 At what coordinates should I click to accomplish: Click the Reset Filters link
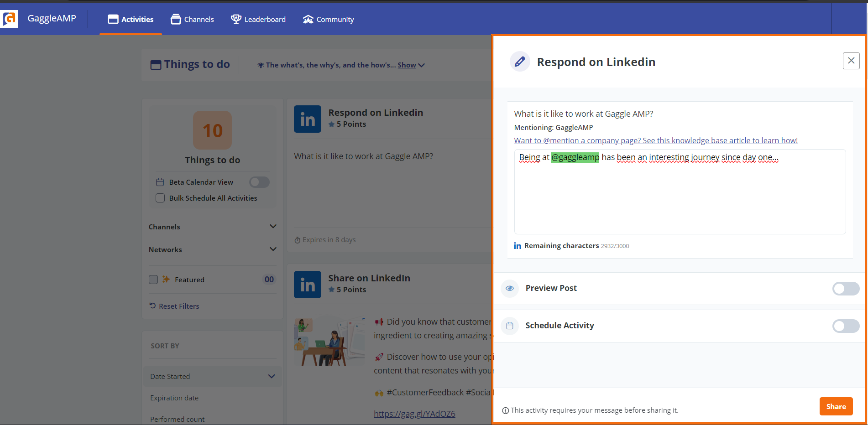coord(174,306)
